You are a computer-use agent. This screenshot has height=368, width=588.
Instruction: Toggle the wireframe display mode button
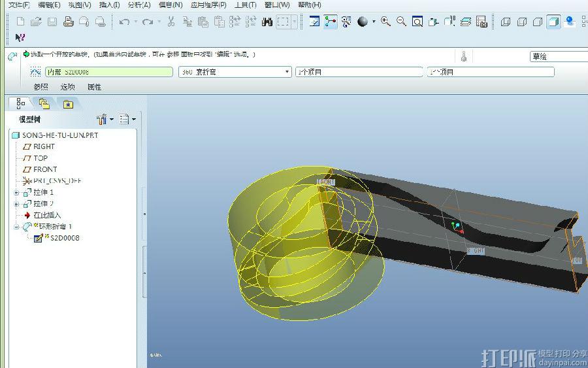[505, 22]
